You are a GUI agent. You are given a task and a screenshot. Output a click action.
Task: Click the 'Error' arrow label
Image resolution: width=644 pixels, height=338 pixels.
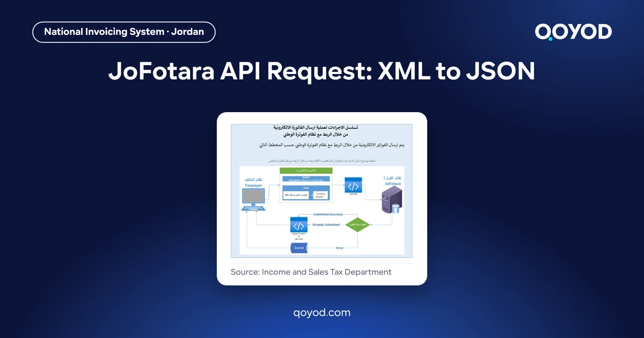pos(340,248)
